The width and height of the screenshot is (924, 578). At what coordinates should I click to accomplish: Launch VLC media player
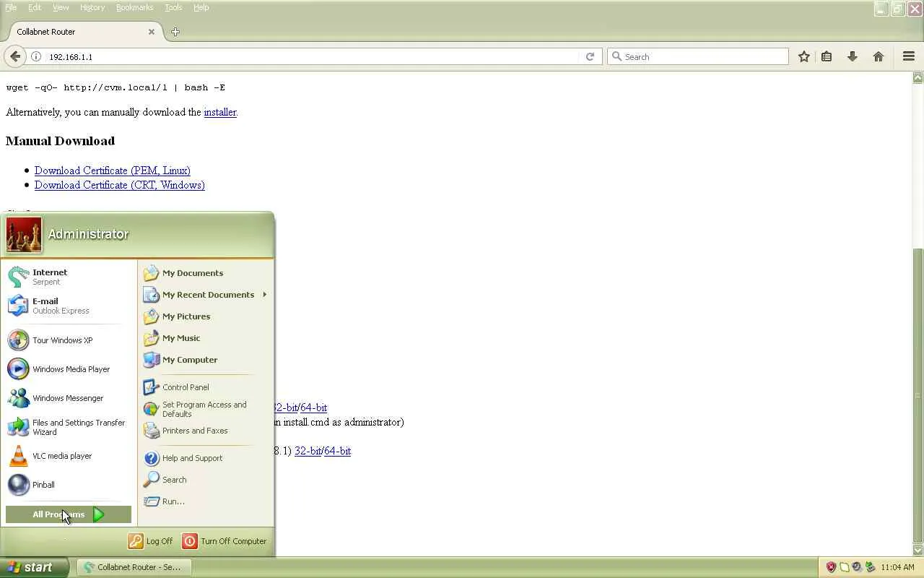pyautogui.click(x=69, y=456)
